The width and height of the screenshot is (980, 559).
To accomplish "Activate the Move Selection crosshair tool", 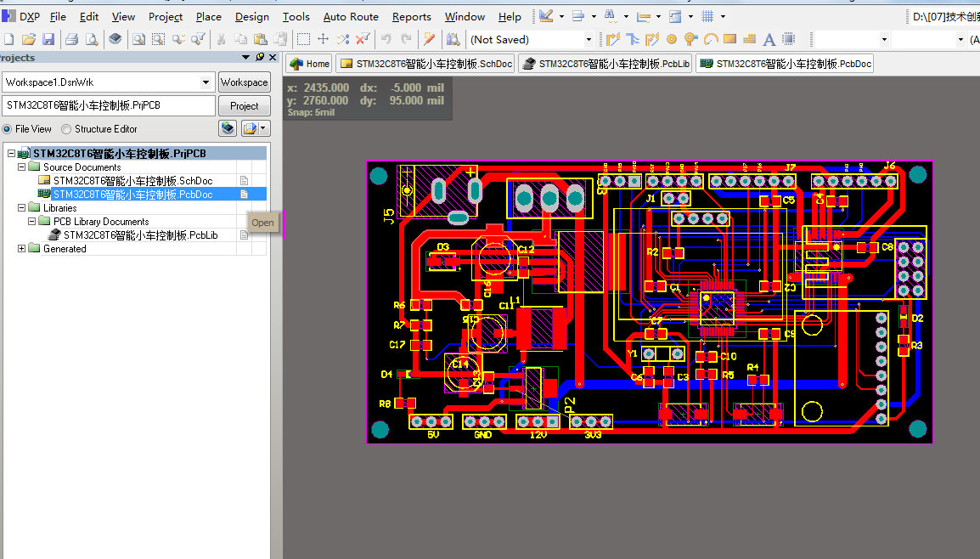I will [323, 39].
